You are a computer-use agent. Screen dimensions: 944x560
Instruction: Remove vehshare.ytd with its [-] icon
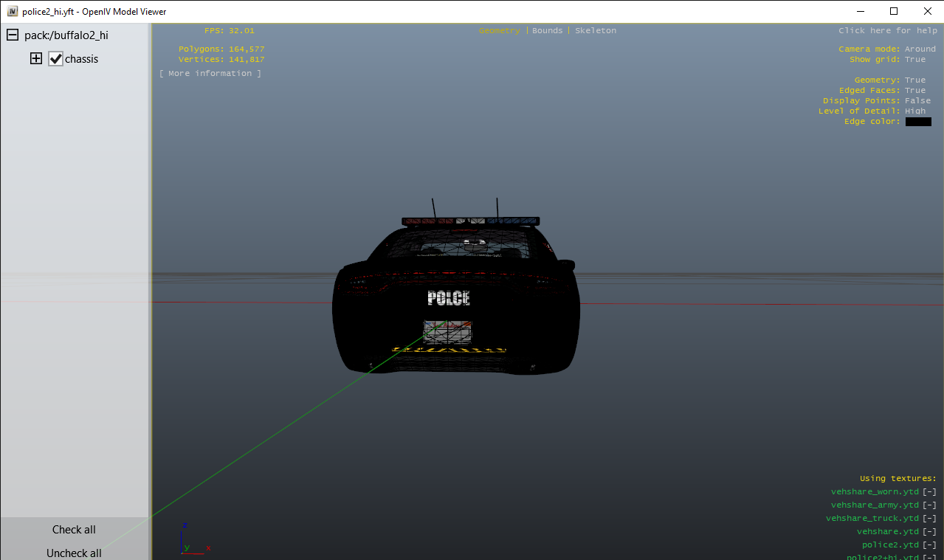click(929, 532)
